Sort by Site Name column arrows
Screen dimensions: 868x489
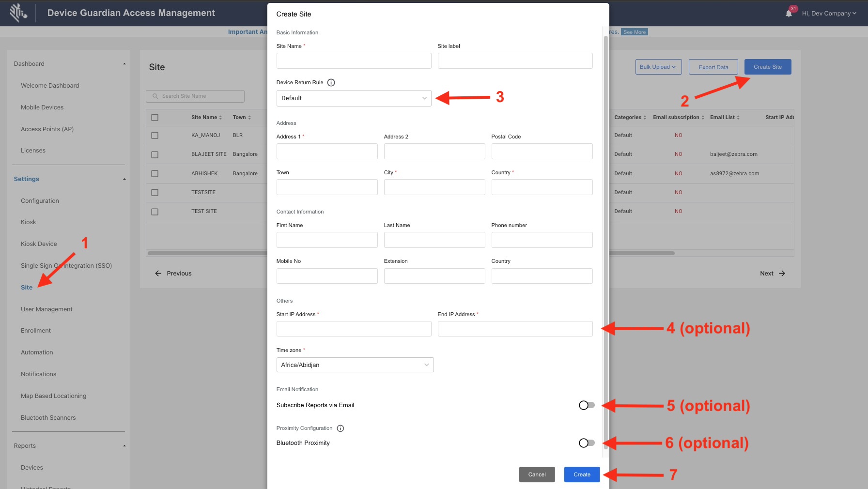pyautogui.click(x=220, y=118)
